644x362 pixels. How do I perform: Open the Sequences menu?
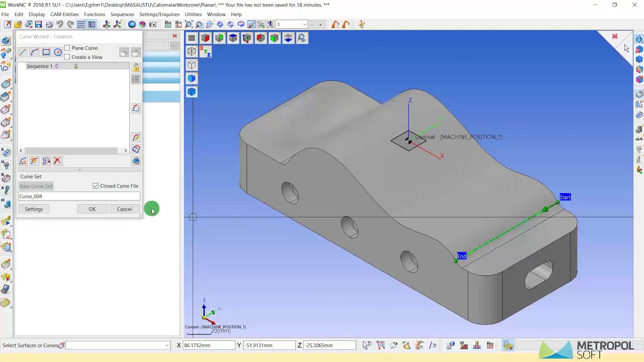pos(122,14)
